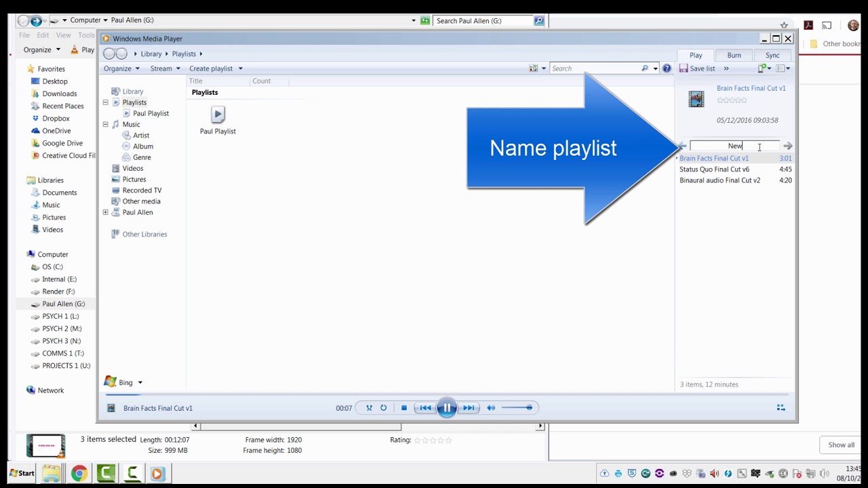
Task: Expand the Paul Allen library node
Action: [106, 212]
